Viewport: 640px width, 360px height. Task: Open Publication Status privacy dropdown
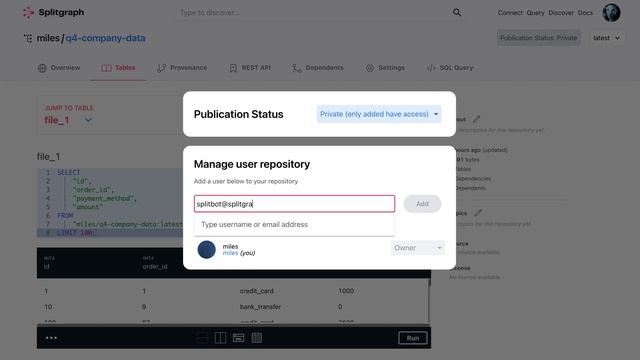(379, 114)
